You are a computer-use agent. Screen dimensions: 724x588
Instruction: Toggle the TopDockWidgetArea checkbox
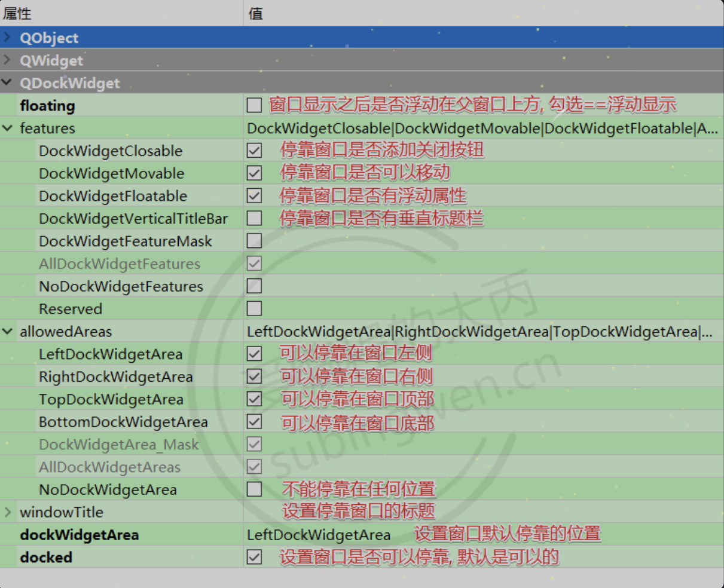(x=254, y=399)
